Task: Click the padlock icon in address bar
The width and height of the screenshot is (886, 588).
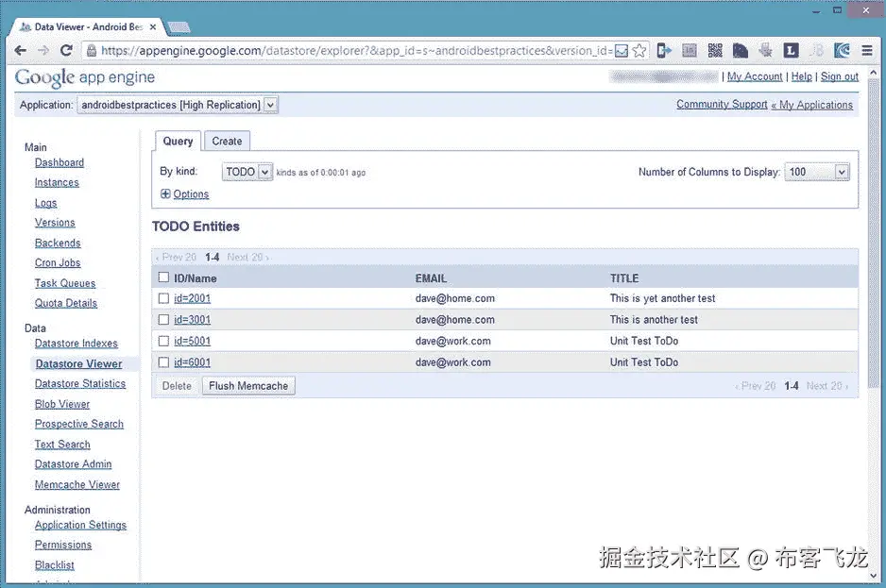Action: tap(91, 51)
